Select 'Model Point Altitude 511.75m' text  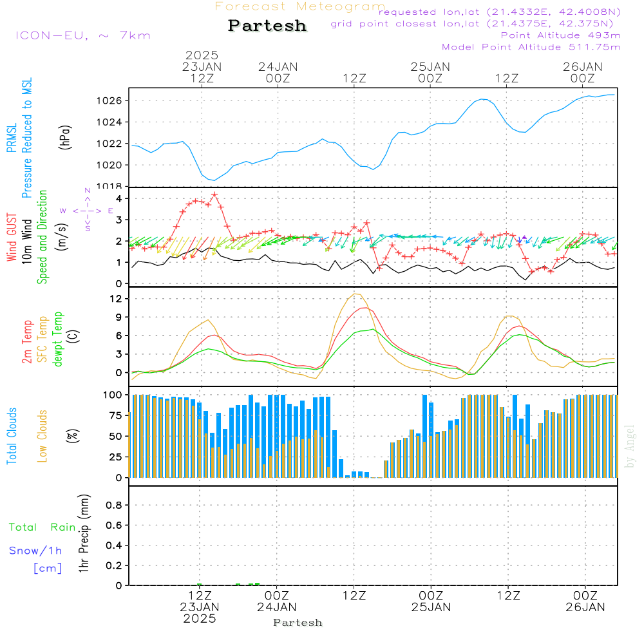click(x=531, y=47)
